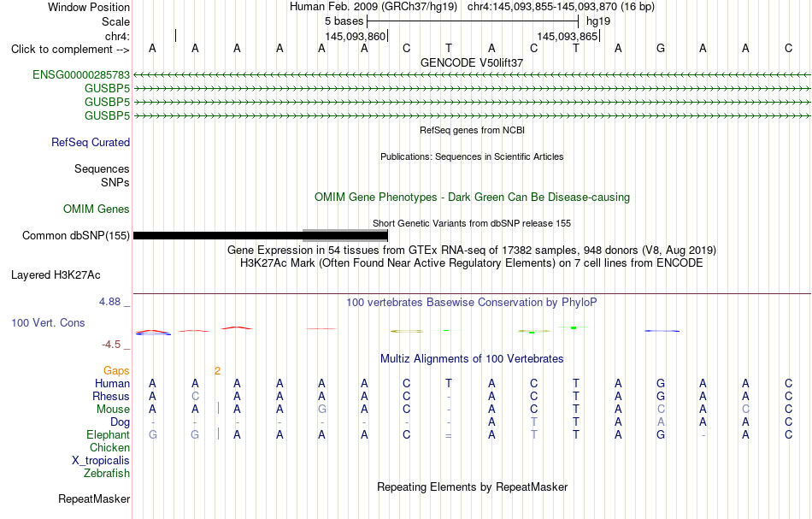Click the GTEx Gene Expression track title

click(x=472, y=251)
